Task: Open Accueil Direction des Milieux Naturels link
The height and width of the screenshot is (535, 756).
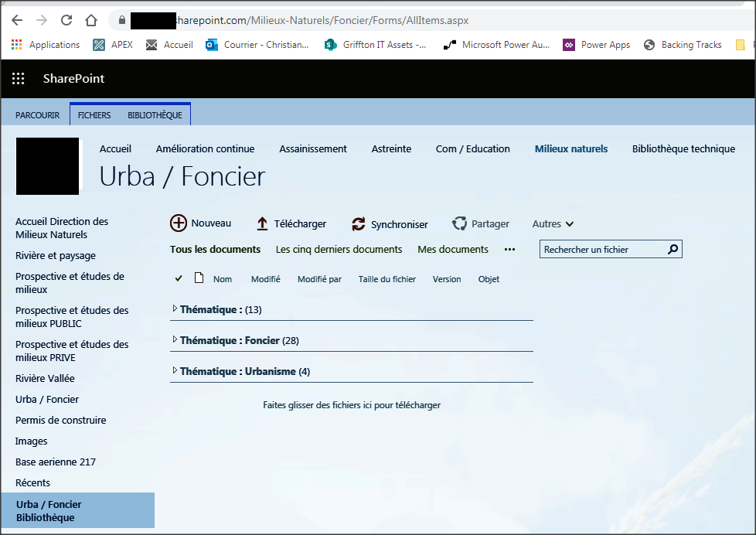Action: [62, 228]
